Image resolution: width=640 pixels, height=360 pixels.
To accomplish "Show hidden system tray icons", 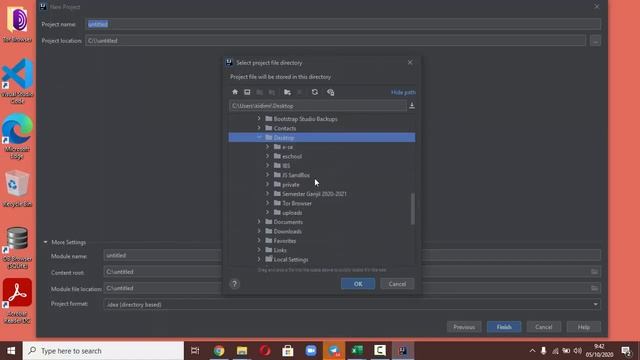I will coord(532,351).
